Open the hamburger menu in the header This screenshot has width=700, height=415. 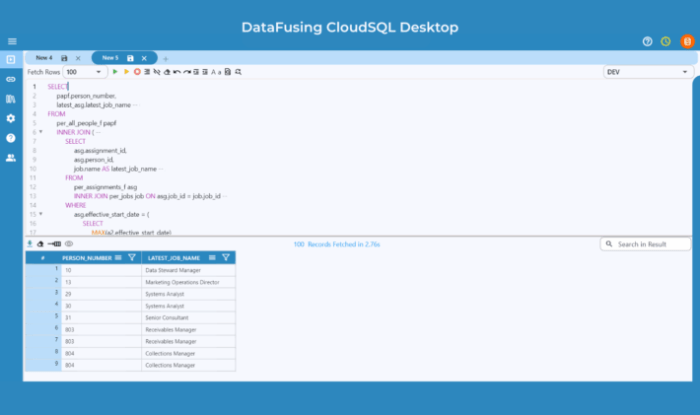click(x=12, y=42)
